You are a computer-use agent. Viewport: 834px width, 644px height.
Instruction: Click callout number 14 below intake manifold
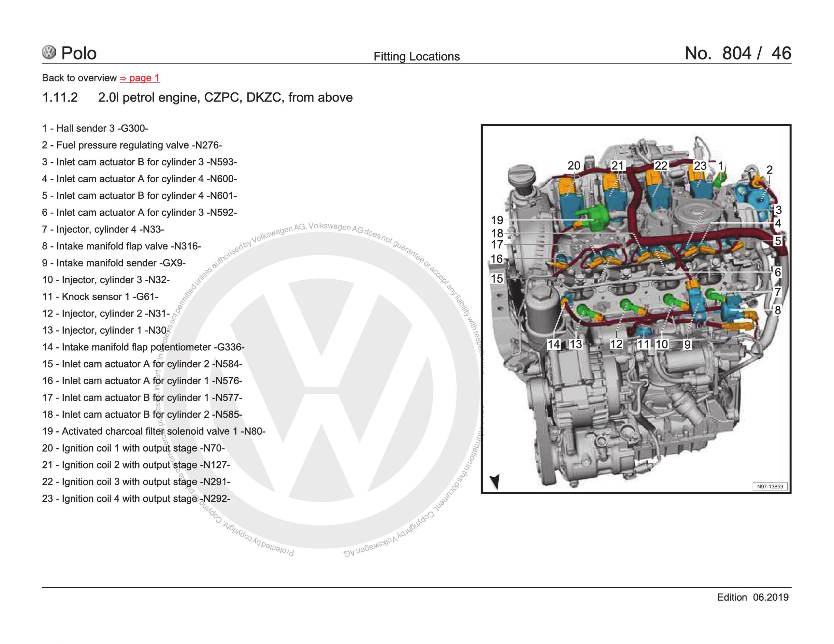click(553, 344)
